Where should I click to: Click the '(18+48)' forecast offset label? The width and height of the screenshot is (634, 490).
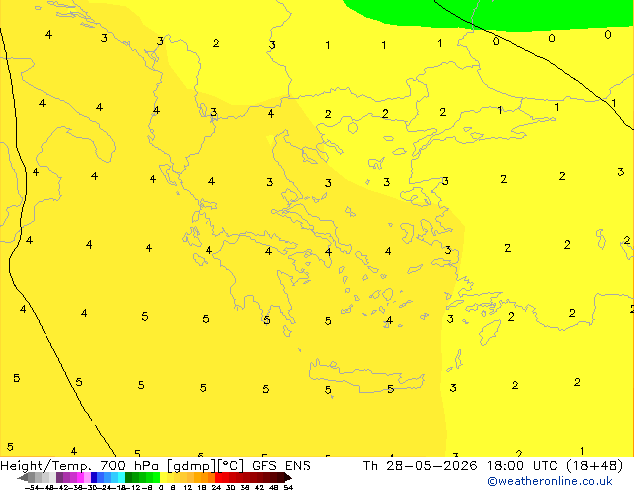pos(594,466)
